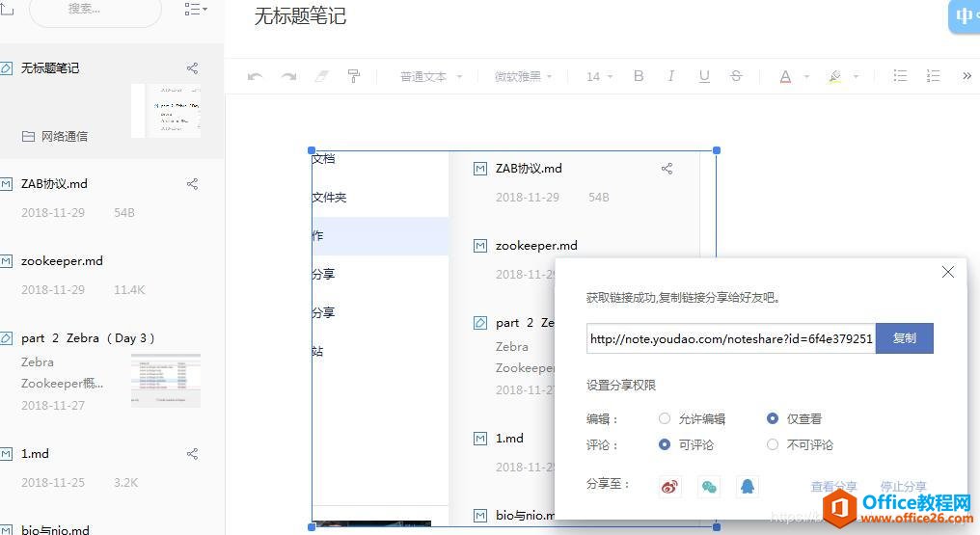The image size is (980, 535).
Task: Open 1.md in the sidebar list
Action: [35, 454]
